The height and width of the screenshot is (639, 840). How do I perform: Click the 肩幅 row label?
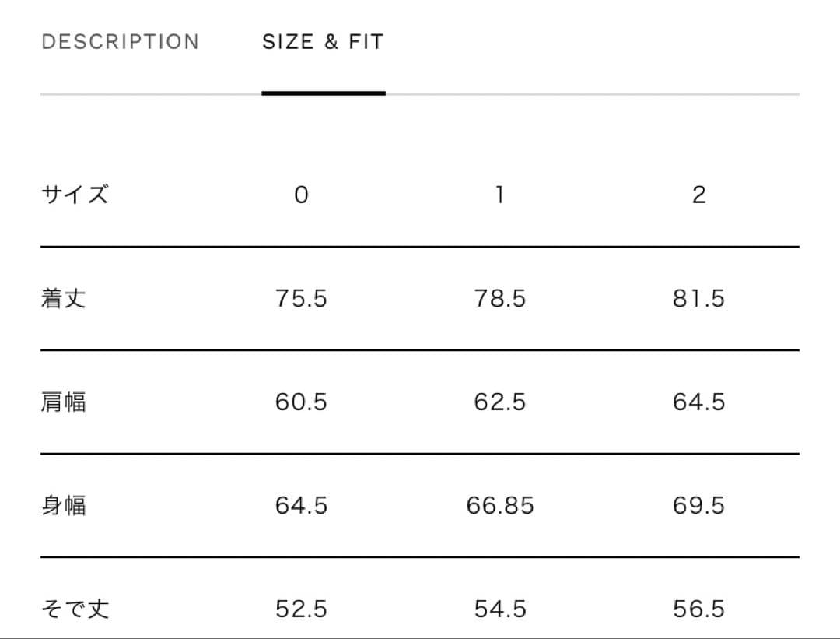click(x=63, y=402)
